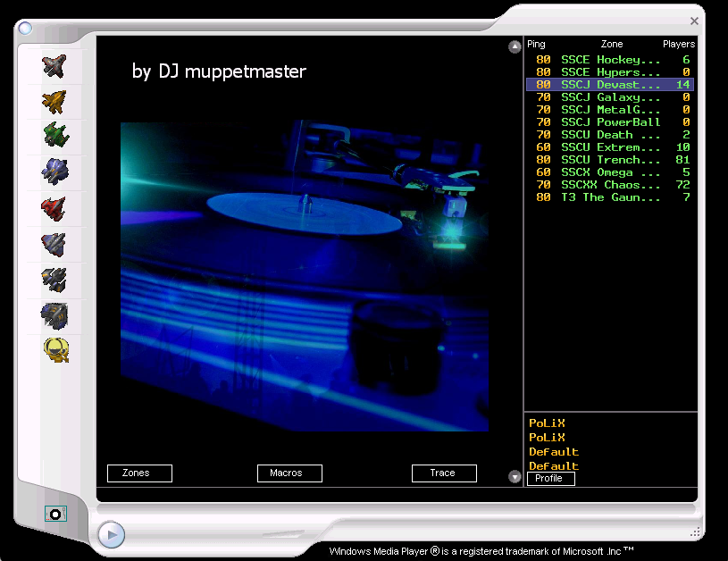Click the round orb at top-left corner

[x=25, y=29]
